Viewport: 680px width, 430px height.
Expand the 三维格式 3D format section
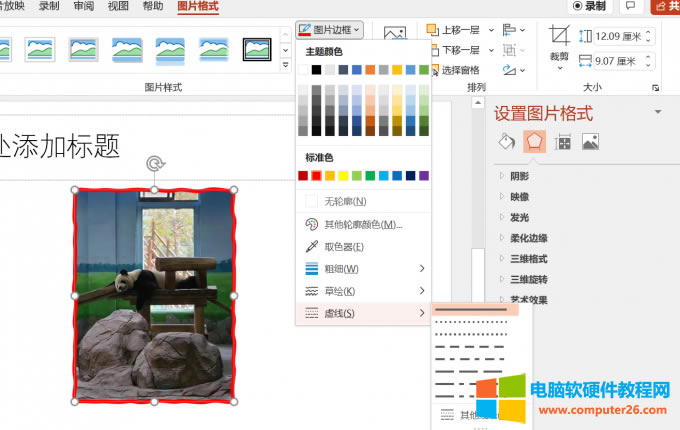(528, 258)
